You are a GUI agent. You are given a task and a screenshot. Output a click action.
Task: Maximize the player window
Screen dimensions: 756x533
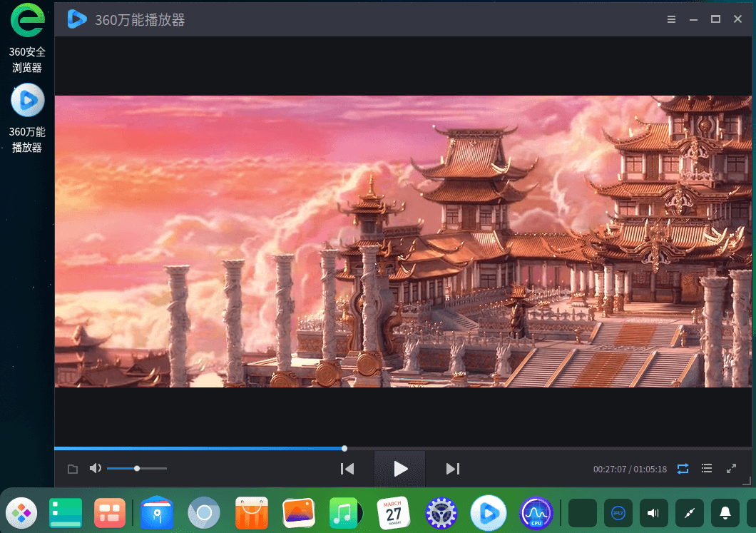coord(715,19)
